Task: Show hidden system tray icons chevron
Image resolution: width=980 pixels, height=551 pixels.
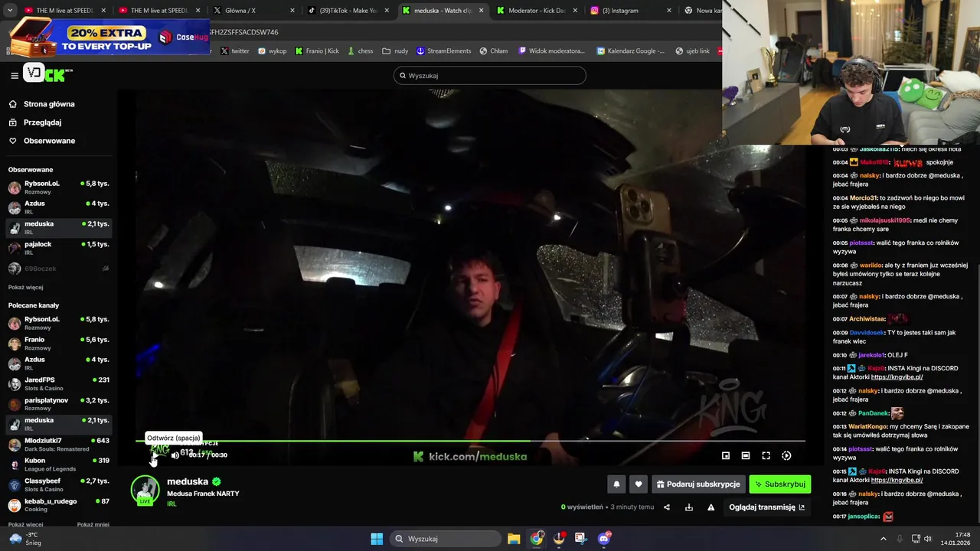Action: click(883, 539)
